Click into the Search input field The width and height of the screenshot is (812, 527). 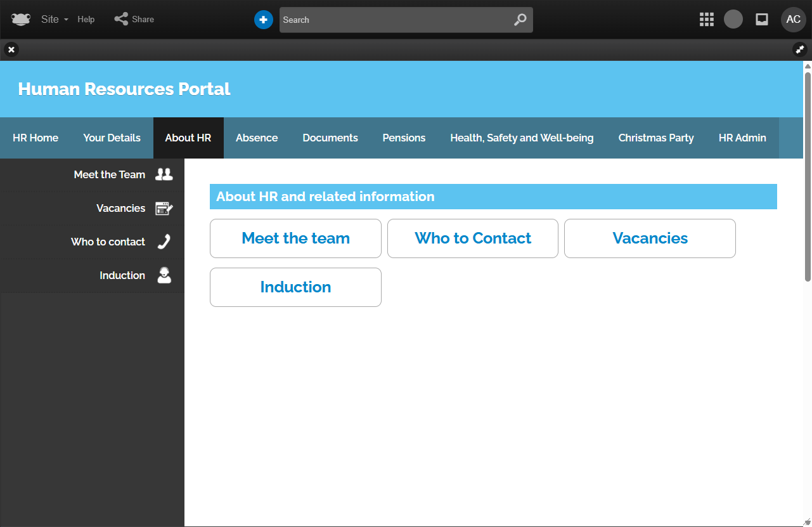pos(393,20)
